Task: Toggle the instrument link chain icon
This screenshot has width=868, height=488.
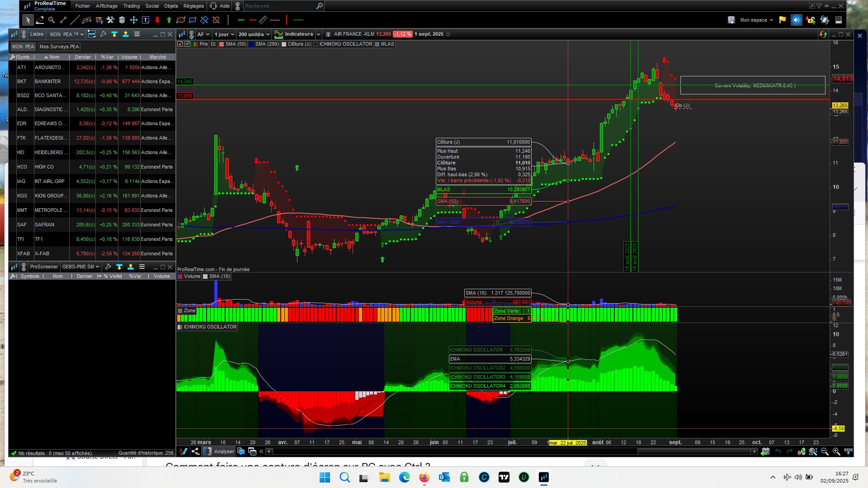Action: tap(191, 34)
